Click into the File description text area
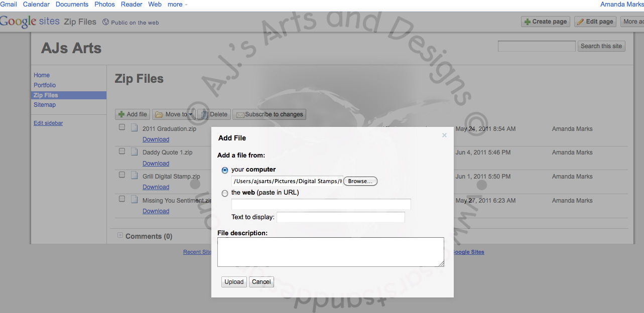This screenshot has width=644, height=313. click(330, 252)
